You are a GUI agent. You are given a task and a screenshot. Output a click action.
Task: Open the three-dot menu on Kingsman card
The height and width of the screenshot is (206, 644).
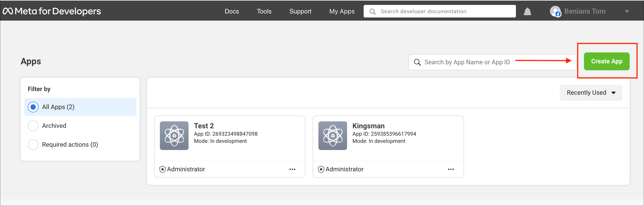451,169
